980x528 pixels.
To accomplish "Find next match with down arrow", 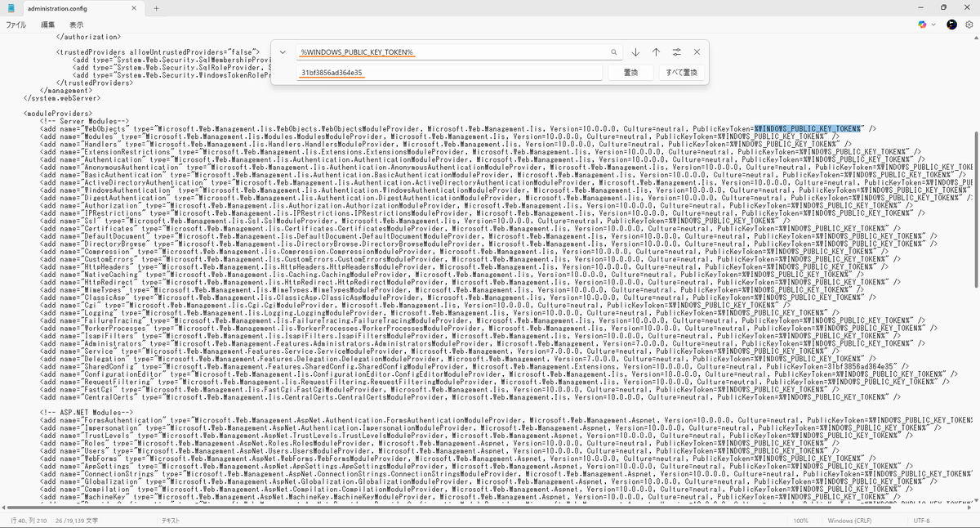I will (635, 52).
